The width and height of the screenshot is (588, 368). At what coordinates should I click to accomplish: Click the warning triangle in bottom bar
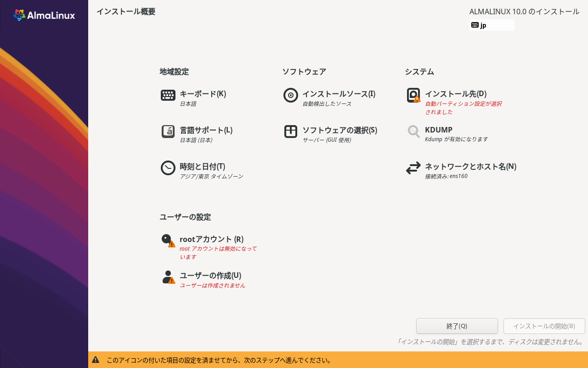(96, 360)
